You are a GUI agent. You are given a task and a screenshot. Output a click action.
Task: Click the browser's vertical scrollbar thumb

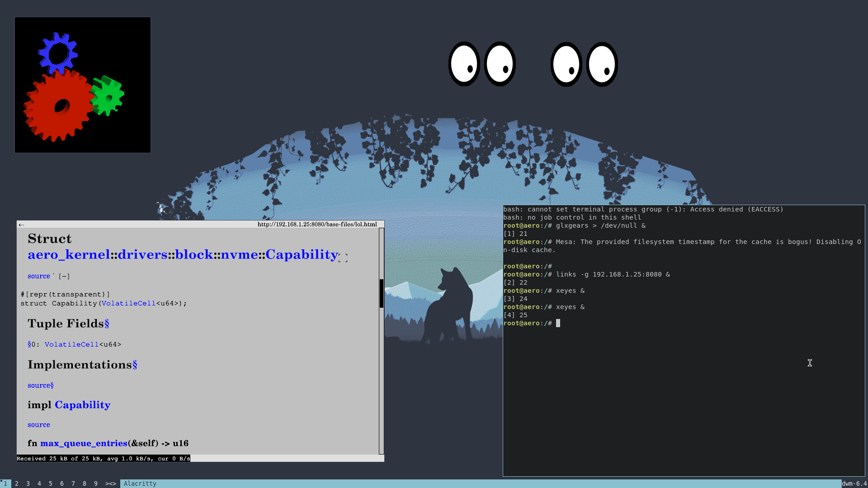(381, 293)
